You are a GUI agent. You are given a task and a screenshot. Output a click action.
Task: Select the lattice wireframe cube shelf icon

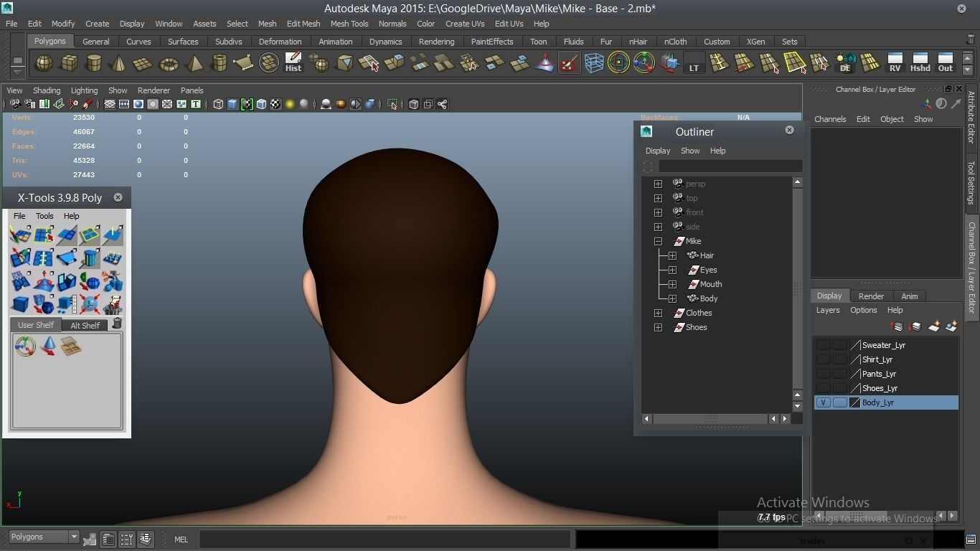pos(594,63)
